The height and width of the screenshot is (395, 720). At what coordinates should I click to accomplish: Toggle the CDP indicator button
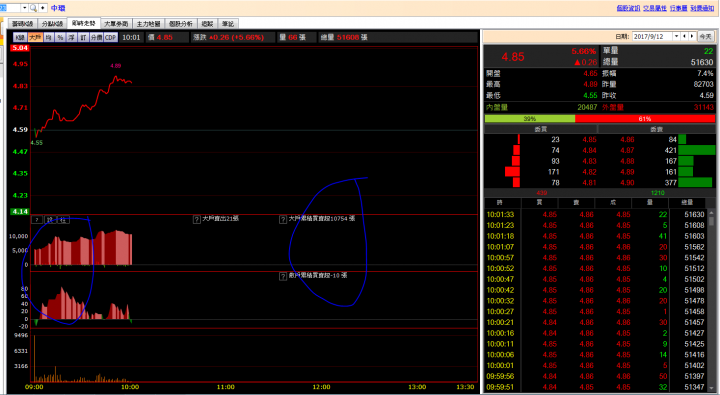click(111, 38)
